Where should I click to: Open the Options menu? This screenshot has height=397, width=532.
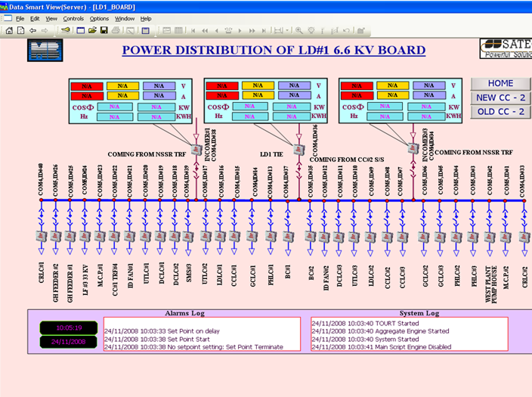99,19
